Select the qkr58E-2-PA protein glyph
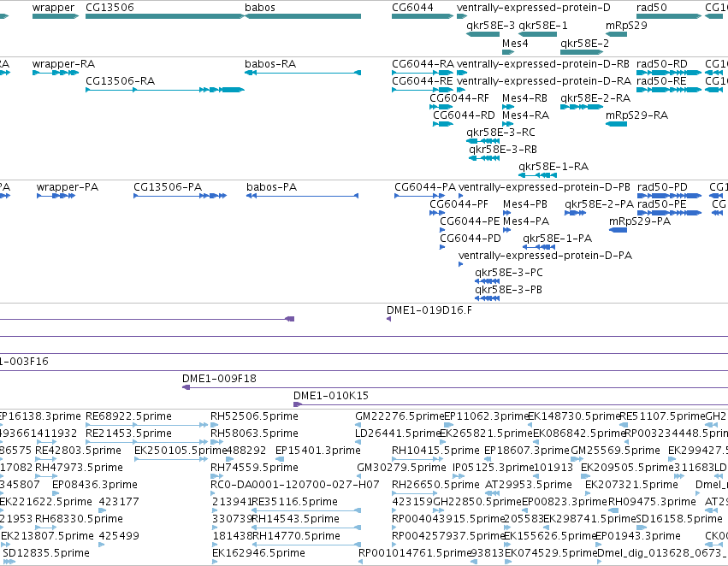This screenshot has width=728, height=566. tap(575, 213)
